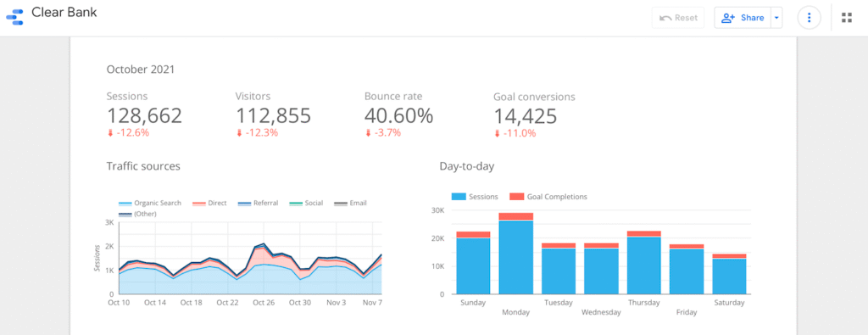This screenshot has width=868, height=335.
Task: Toggle Referral series in legend
Action: coord(258,204)
